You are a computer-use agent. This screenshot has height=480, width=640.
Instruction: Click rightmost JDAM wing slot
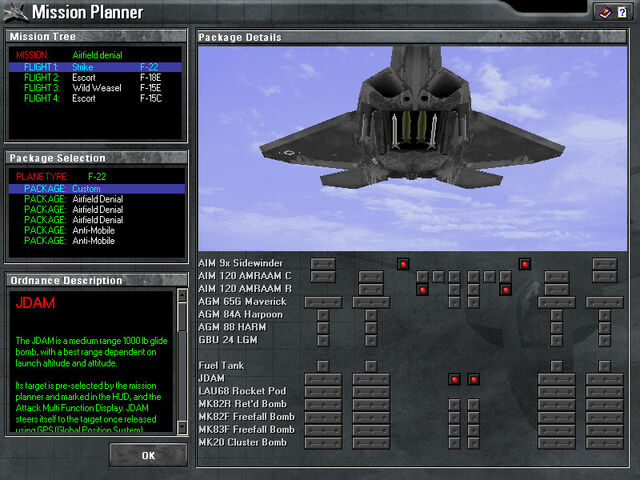604,379
